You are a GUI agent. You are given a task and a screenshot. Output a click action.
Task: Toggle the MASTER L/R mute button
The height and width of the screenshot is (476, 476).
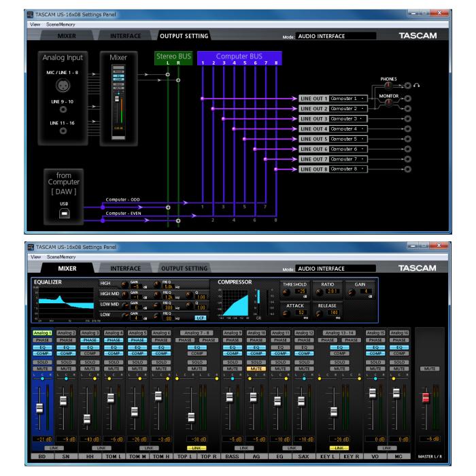coord(430,369)
